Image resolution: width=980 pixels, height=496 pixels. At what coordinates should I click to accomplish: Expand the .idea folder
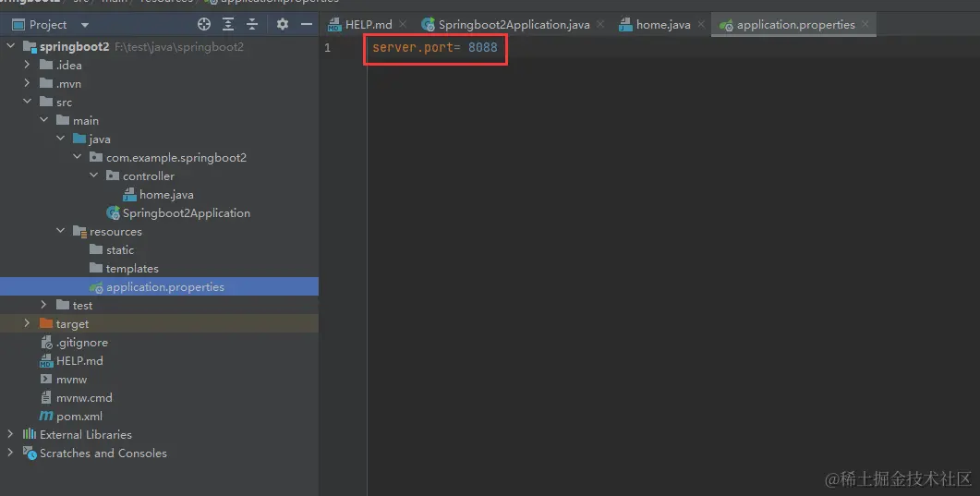click(27, 65)
